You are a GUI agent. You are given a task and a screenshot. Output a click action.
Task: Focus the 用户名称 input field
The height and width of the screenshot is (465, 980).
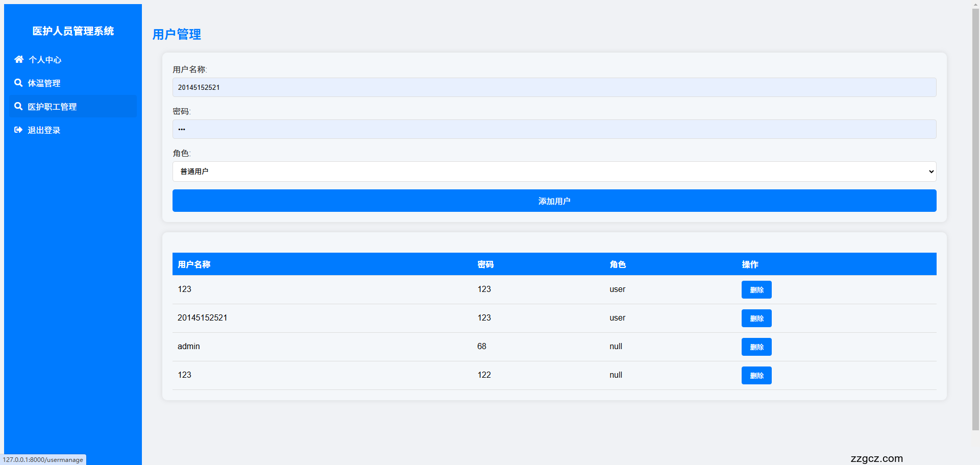554,87
